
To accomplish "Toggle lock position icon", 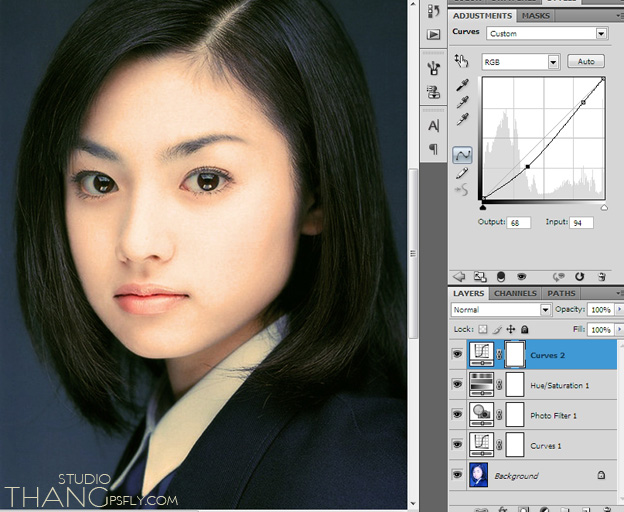I will tap(511, 329).
